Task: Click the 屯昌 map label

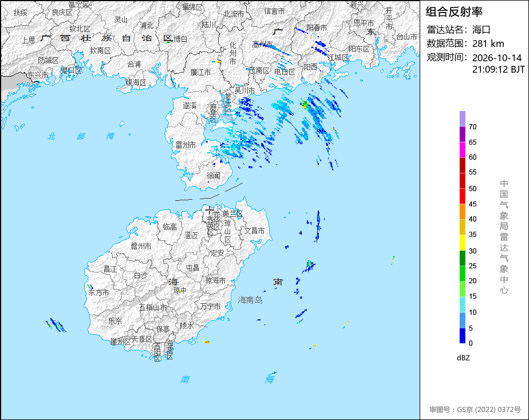Action: (192, 268)
